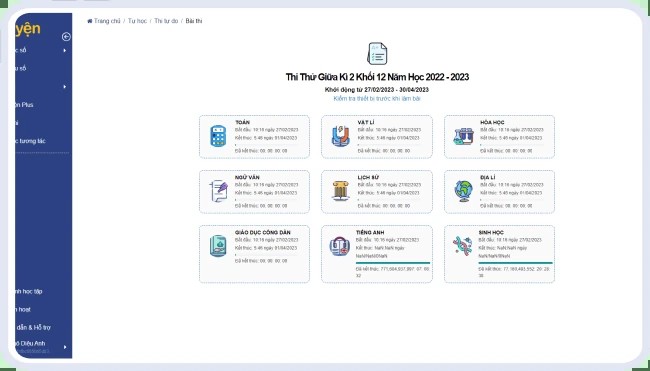
Task: Click the title Thi Thử Giữa Kì 2 Khối 12
Action: 377,77
